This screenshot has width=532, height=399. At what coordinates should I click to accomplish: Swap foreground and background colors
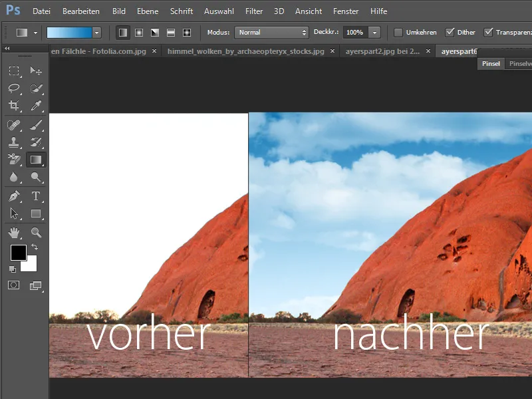pos(35,247)
